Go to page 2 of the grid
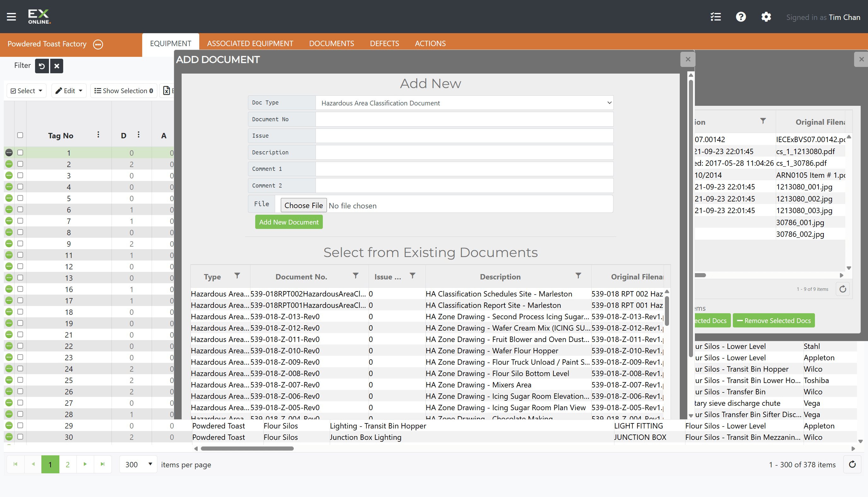 (68, 464)
